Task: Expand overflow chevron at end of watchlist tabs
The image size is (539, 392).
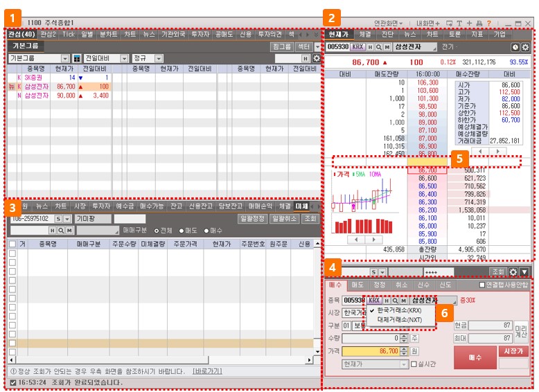Action: click(316, 35)
